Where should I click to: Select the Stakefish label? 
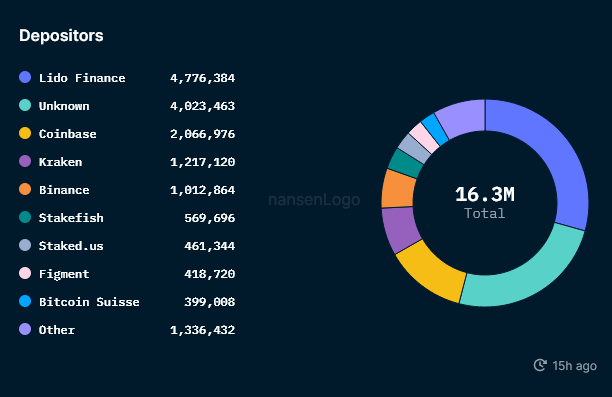click(71, 218)
